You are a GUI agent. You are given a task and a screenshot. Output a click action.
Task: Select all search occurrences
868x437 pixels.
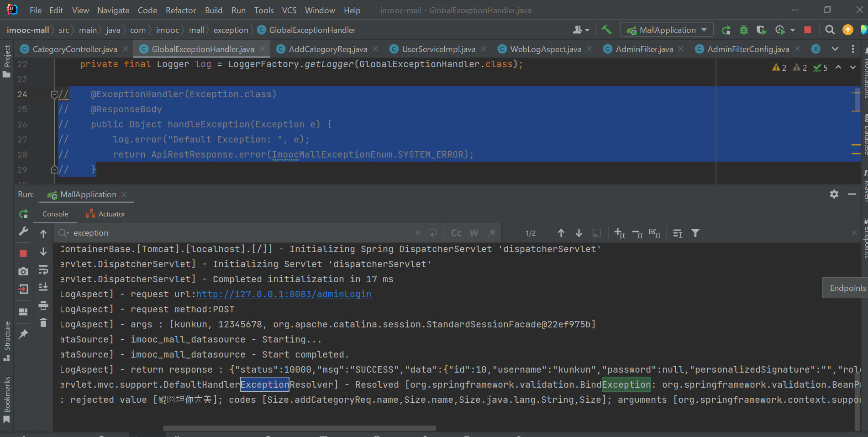655,233
